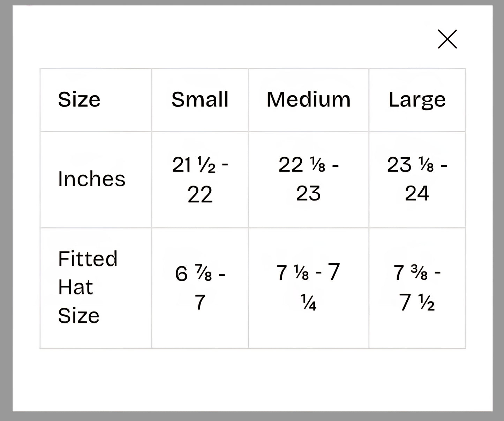Click the 7 ⅛ Medium hat size
This screenshot has height=421, width=504.
tap(293, 273)
